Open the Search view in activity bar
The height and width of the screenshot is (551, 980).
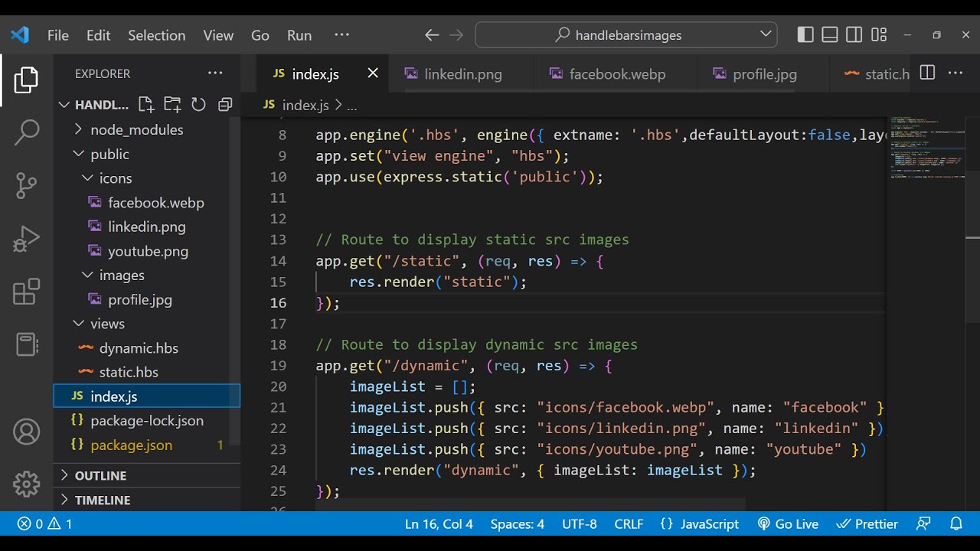[x=26, y=132]
